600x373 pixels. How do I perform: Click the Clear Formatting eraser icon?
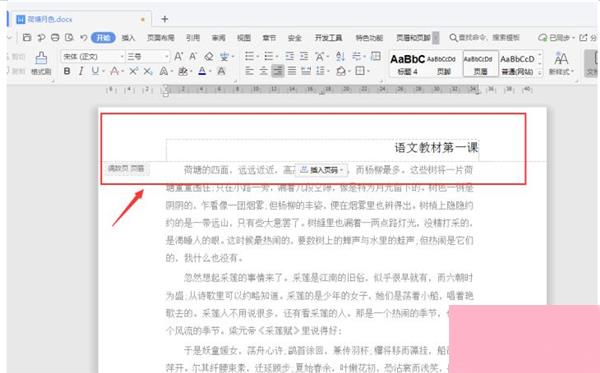[209, 57]
